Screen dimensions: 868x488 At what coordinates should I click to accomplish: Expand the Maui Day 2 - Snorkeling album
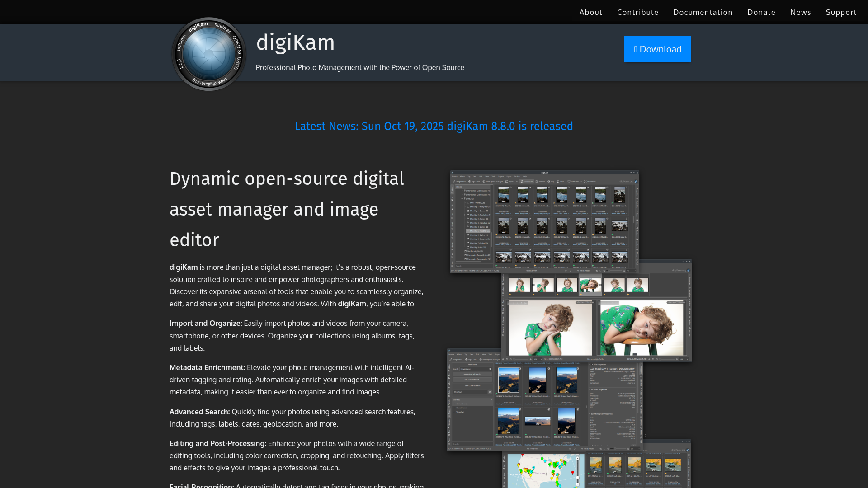(465, 215)
